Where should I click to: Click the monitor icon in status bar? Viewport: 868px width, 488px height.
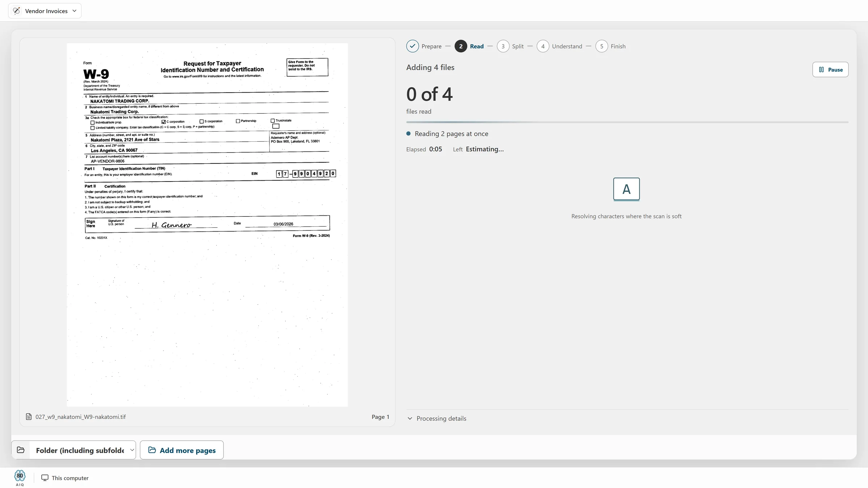45,478
